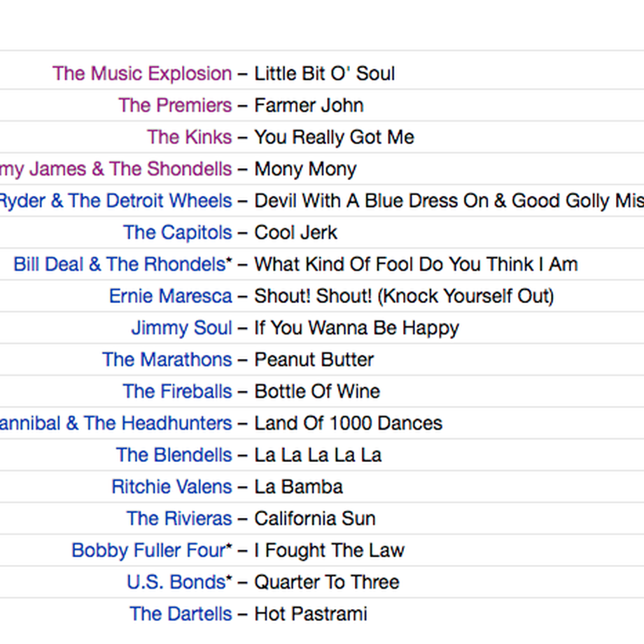Viewport: 644px width, 644px height.
Task: Open the Bobby Fuller Four link
Action: tap(152, 550)
